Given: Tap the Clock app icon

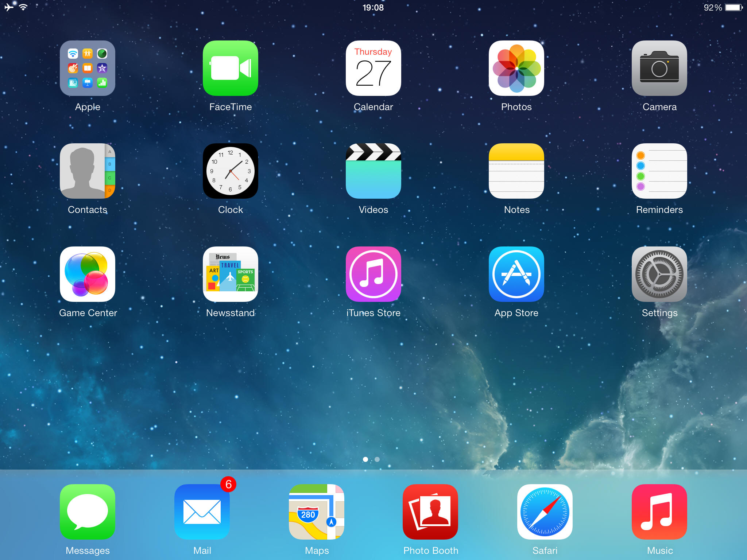Looking at the screenshot, I should pyautogui.click(x=230, y=171).
